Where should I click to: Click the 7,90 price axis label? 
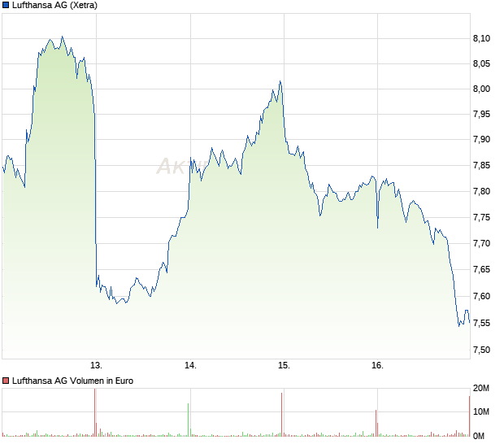481,140
